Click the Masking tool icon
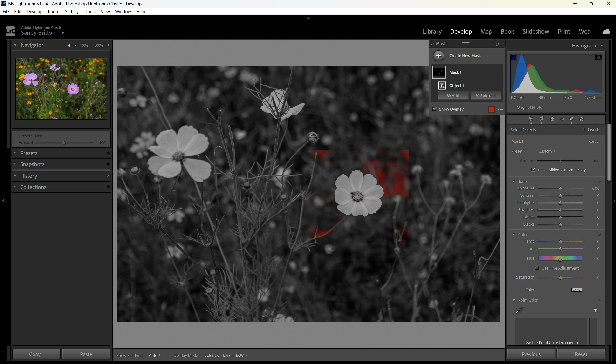616x364 pixels. [x=572, y=119]
